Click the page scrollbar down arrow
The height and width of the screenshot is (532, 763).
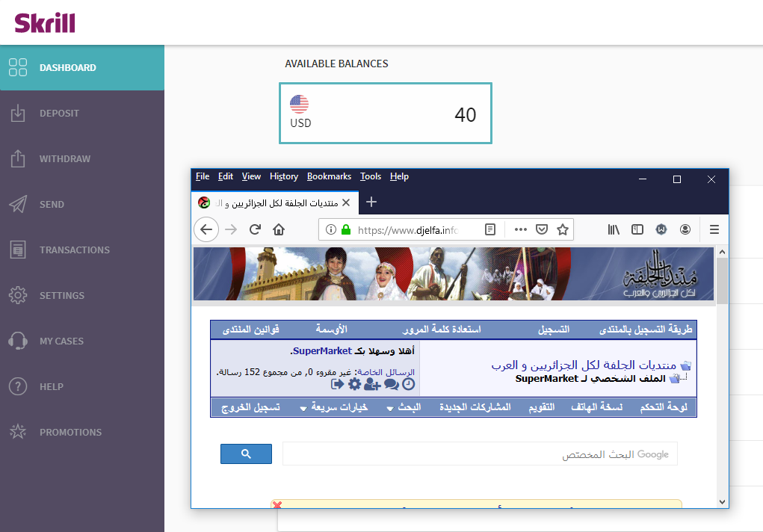point(722,502)
